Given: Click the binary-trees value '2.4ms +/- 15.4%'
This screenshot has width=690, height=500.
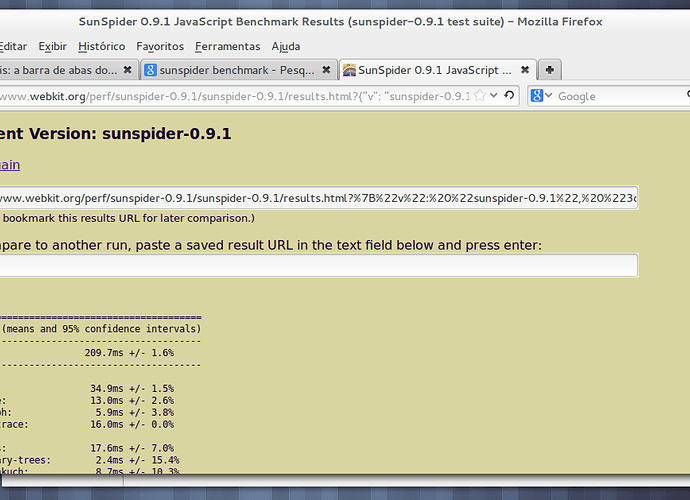Looking at the screenshot, I should point(137,460).
